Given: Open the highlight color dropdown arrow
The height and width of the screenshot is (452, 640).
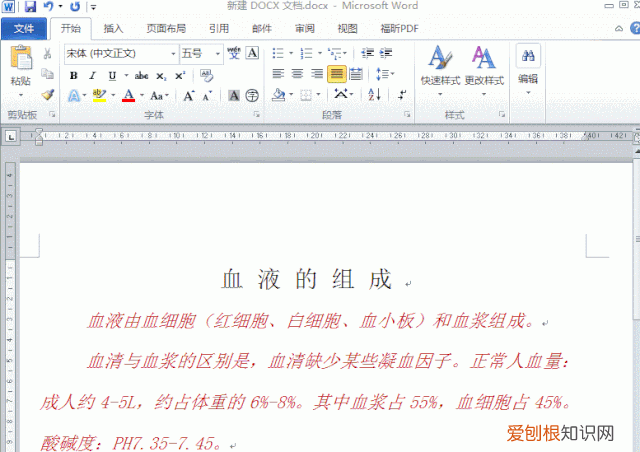Looking at the screenshot, I should tap(113, 96).
